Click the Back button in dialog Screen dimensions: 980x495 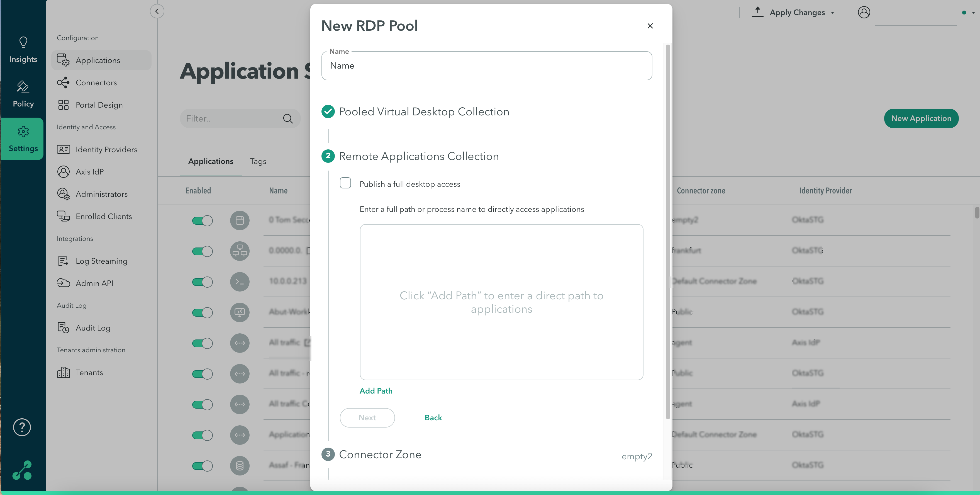pyautogui.click(x=433, y=417)
